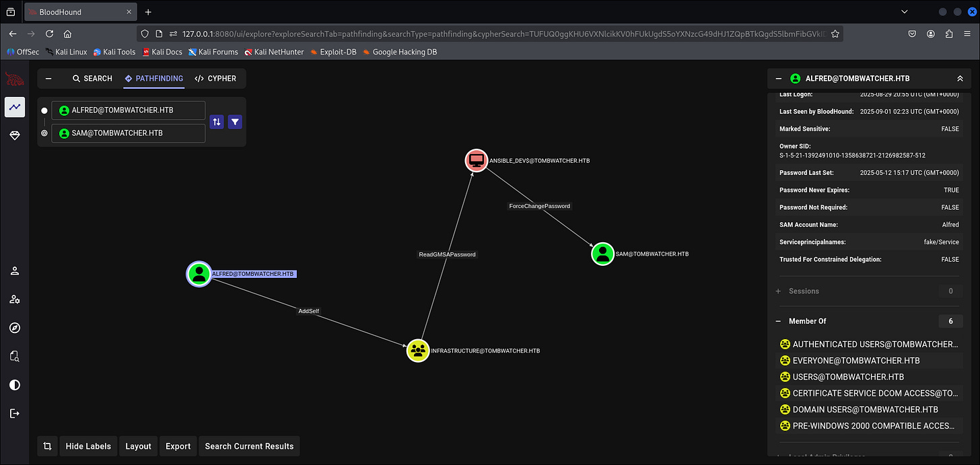Viewport: 980px width, 465px height.
Task: Click the Password Last Set date value
Action: click(x=909, y=173)
